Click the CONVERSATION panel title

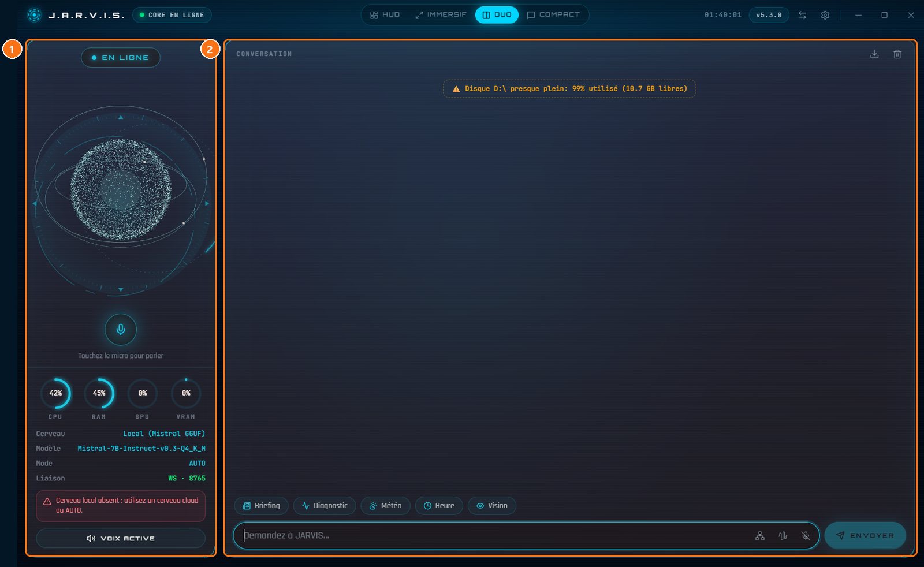click(264, 54)
